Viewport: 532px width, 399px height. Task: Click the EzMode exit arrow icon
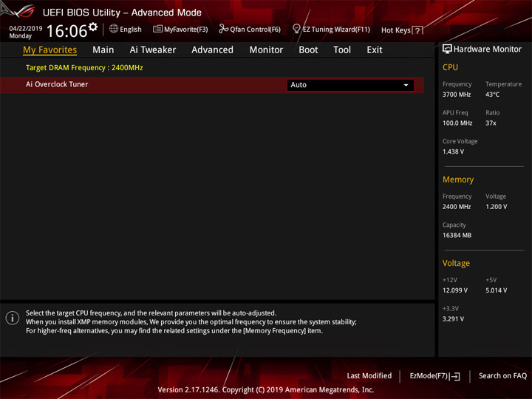click(455, 376)
